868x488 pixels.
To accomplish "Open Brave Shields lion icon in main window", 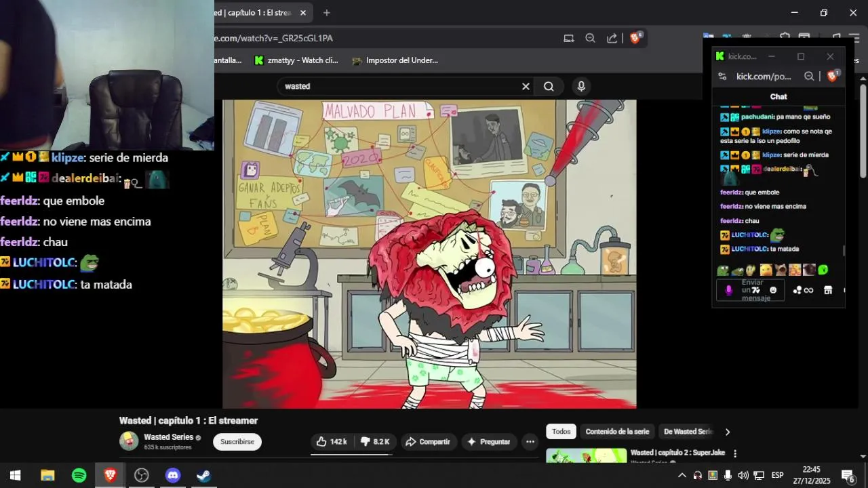I will click(x=635, y=38).
